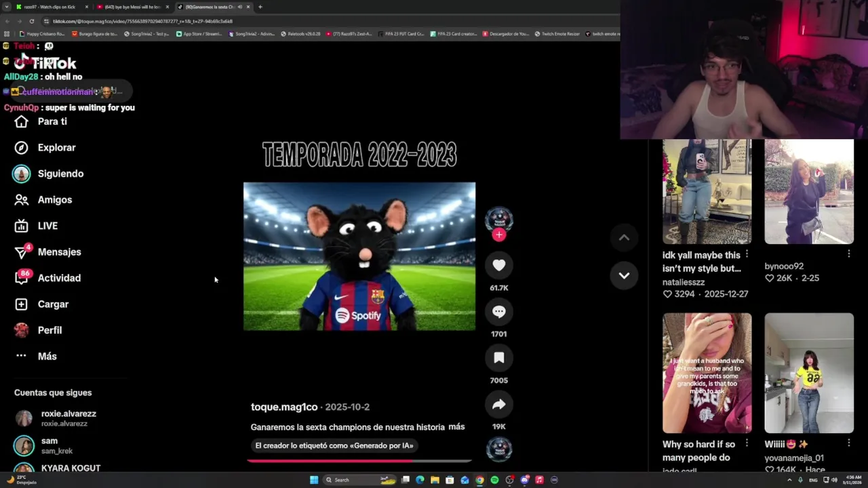This screenshot has width=868, height=488.
Task: Open the spinning sound disc icon
Action: pos(499,449)
